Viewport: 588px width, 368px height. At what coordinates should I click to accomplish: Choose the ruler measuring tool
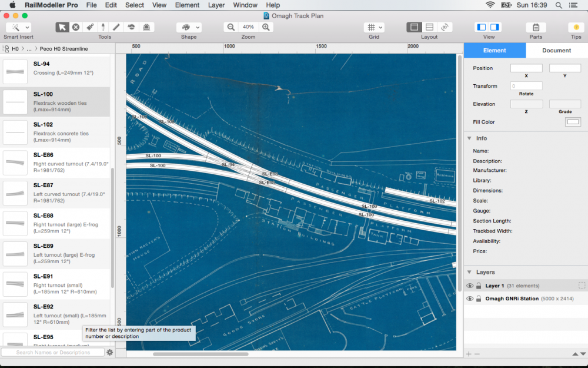point(116,27)
